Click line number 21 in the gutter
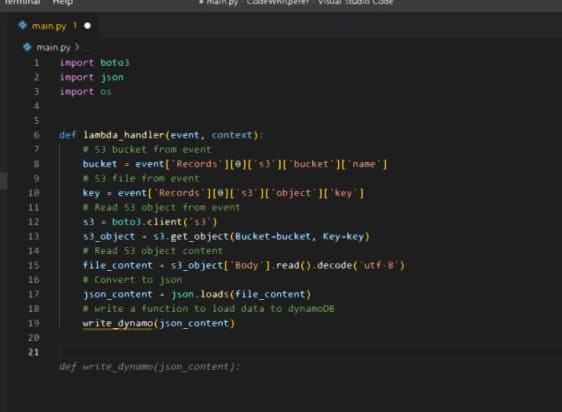562x412 pixels. pos(33,352)
